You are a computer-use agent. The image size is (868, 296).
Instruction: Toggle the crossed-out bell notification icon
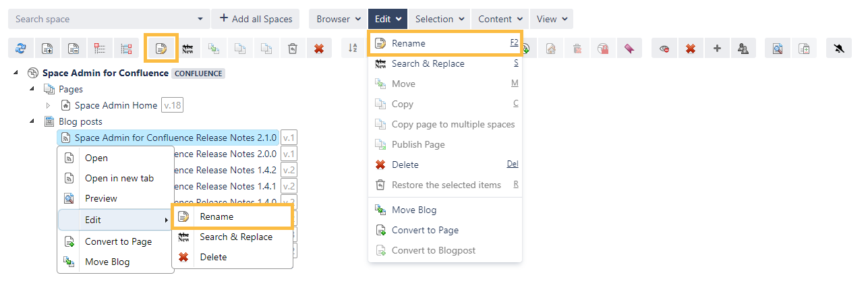pyautogui.click(x=839, y=49)
